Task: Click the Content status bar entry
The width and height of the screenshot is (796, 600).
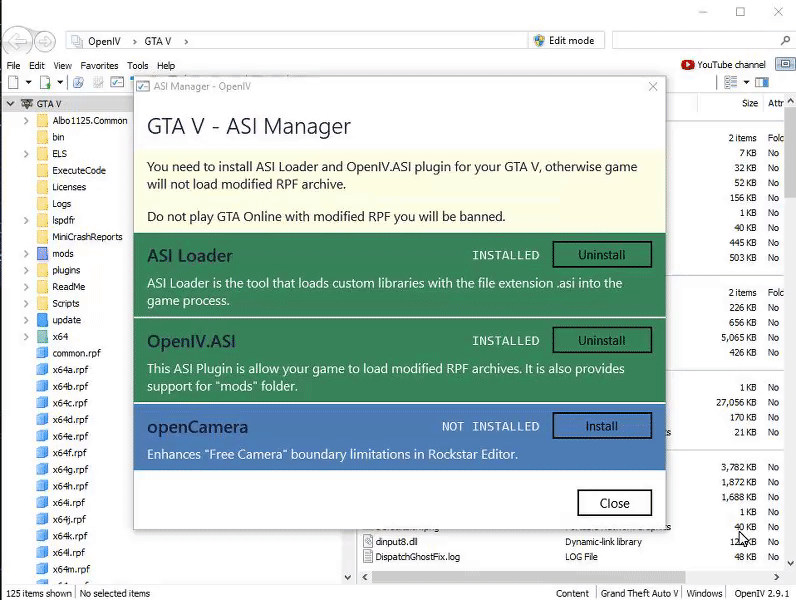Action: (572, 593)
